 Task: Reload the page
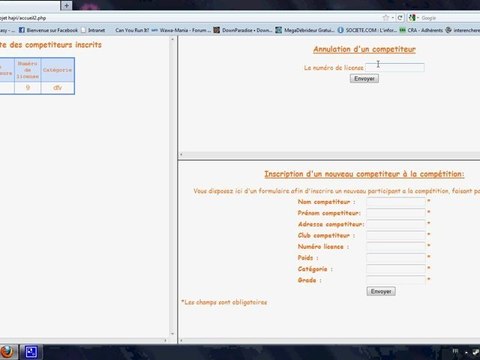[400, 18]
